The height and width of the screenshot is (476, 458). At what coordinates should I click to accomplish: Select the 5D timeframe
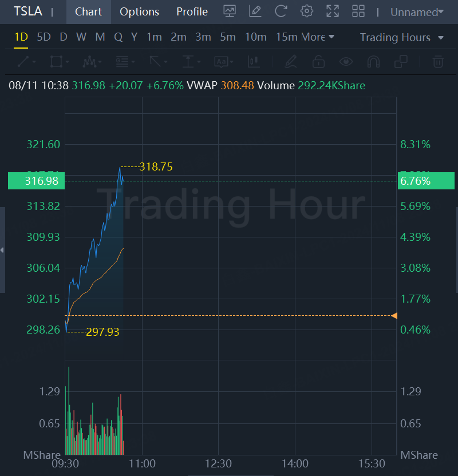click(x=44, y=37)
